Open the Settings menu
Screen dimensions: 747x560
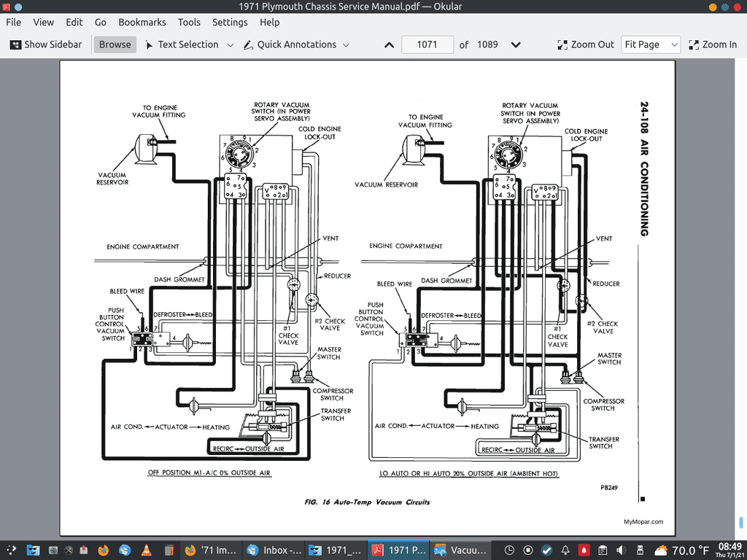230,23
